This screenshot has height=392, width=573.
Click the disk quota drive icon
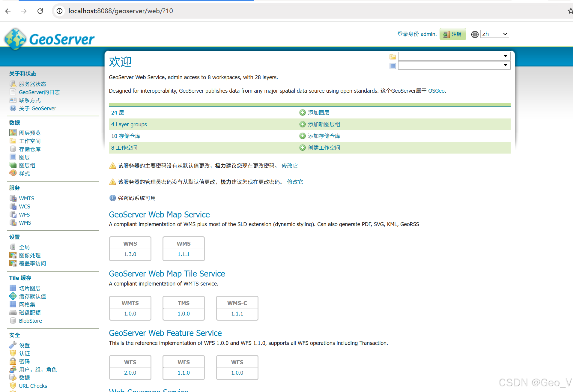13,312
